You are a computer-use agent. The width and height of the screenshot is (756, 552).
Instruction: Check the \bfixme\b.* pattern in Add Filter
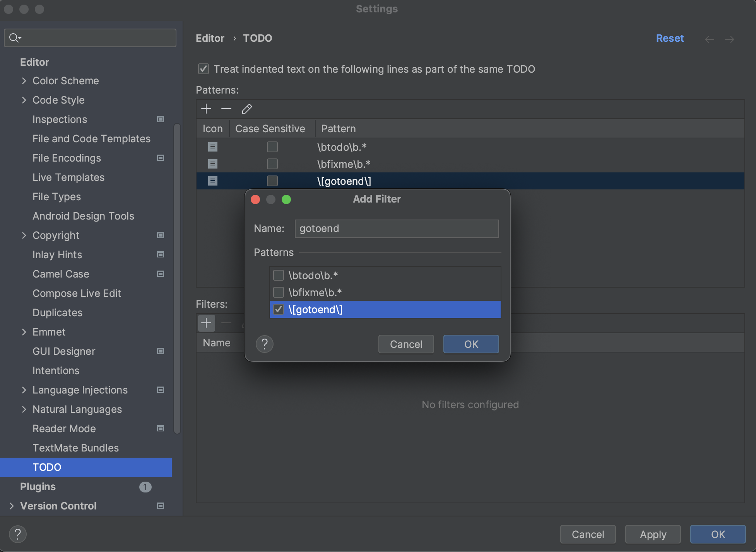[x=279, y=292]
